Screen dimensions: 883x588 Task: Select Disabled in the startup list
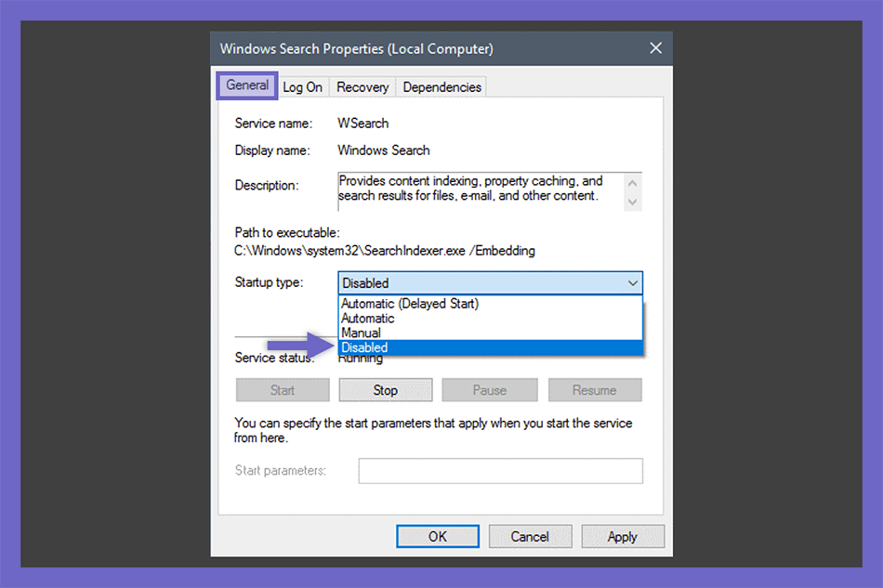pos(490,347)
